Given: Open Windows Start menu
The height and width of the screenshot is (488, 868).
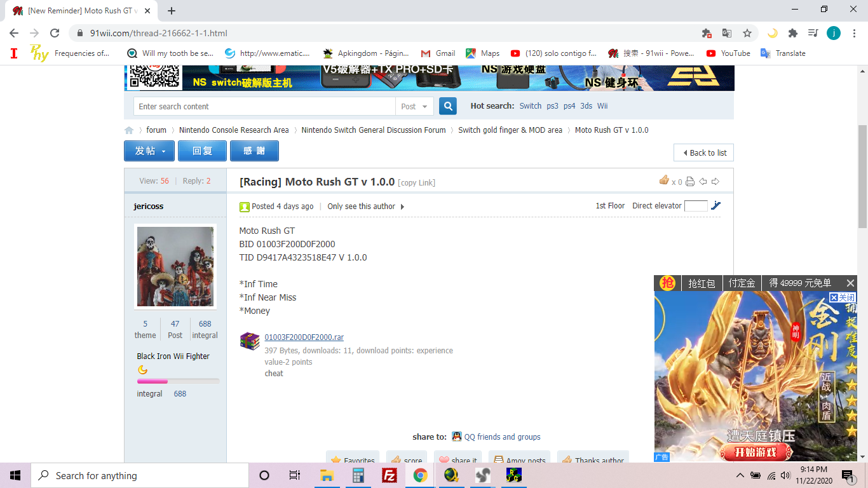Looking at the screenshot, I should (x=15, y=475).
